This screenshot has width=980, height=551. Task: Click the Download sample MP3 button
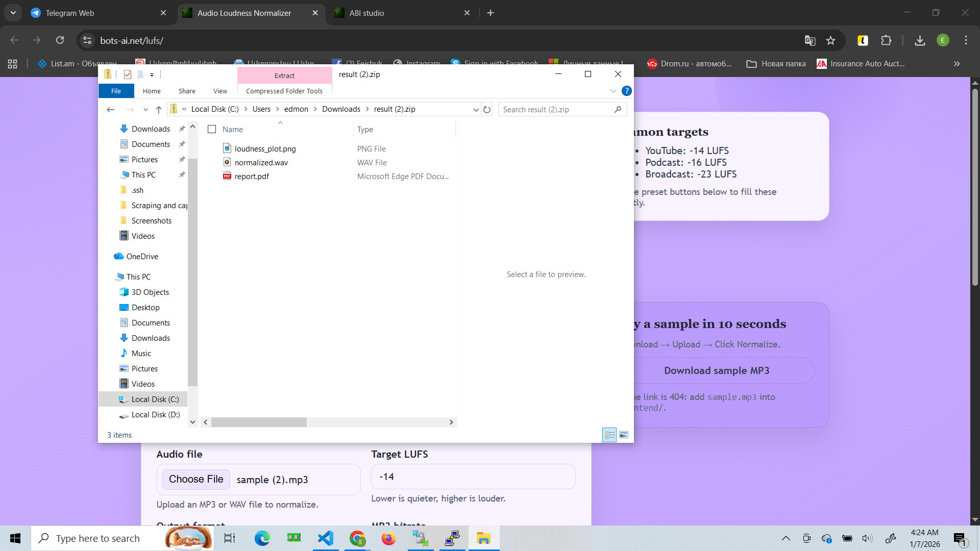point(716,370)
